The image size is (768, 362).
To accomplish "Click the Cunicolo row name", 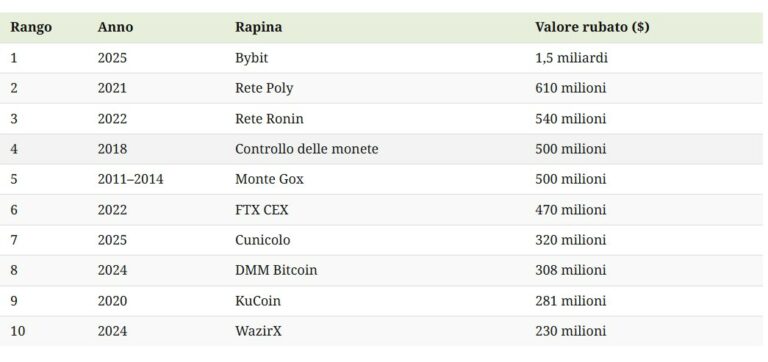I will click(263, 240).
